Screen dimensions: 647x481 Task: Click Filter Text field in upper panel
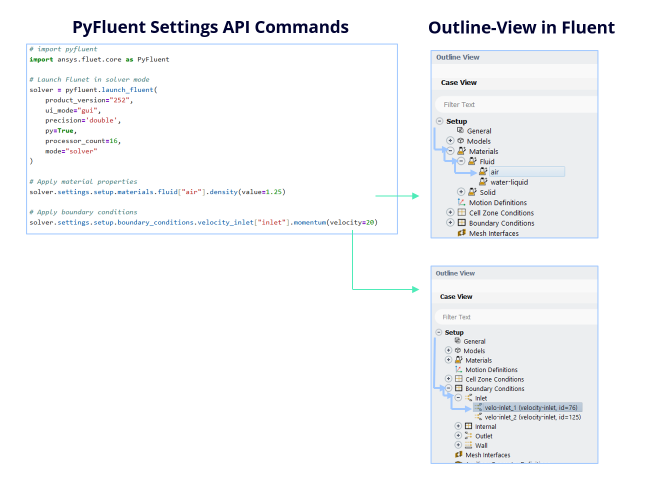(x=516, y=104)
